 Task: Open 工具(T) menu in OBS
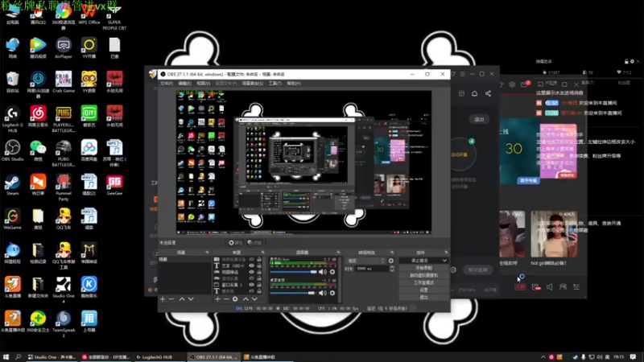tap(275, 84)
